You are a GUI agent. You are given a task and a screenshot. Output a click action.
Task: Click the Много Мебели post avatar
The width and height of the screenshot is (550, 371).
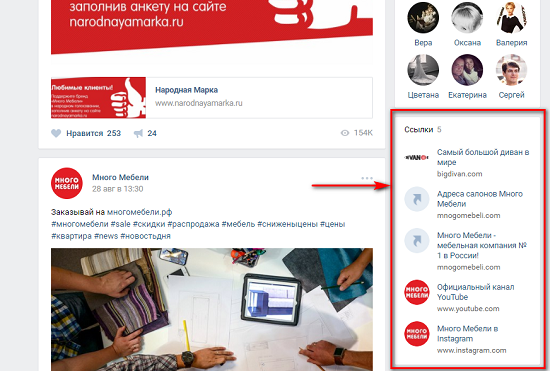click(x=67, y=183)
